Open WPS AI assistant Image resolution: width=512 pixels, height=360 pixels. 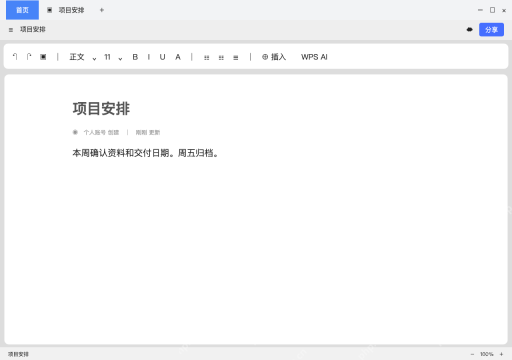tap(314, 57)
